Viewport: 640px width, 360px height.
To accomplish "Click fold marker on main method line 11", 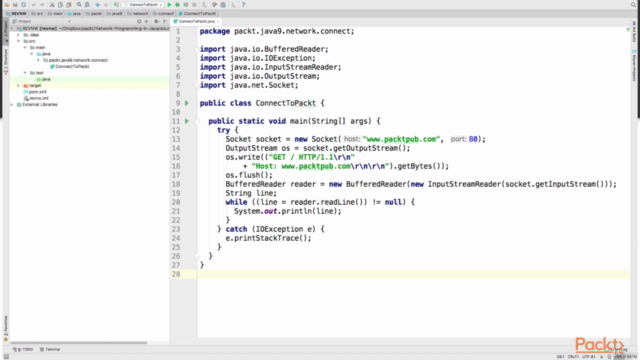I will pyautogui.click(x=197, y=121).
